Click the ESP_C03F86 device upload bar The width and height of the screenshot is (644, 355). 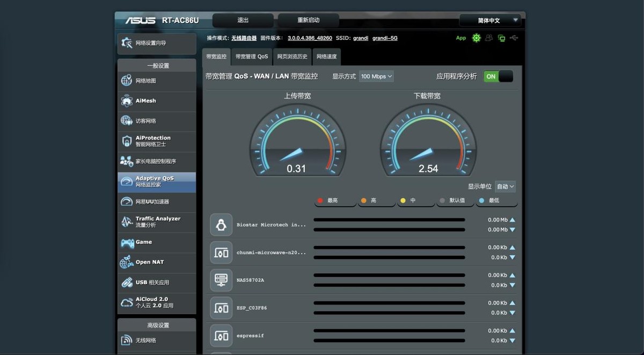[389, 303]
